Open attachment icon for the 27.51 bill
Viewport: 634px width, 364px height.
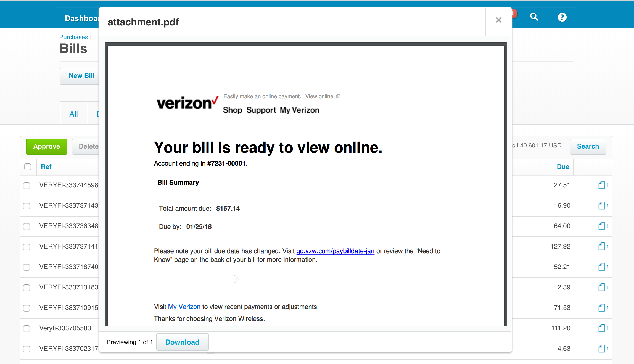(x=602, y=185)
